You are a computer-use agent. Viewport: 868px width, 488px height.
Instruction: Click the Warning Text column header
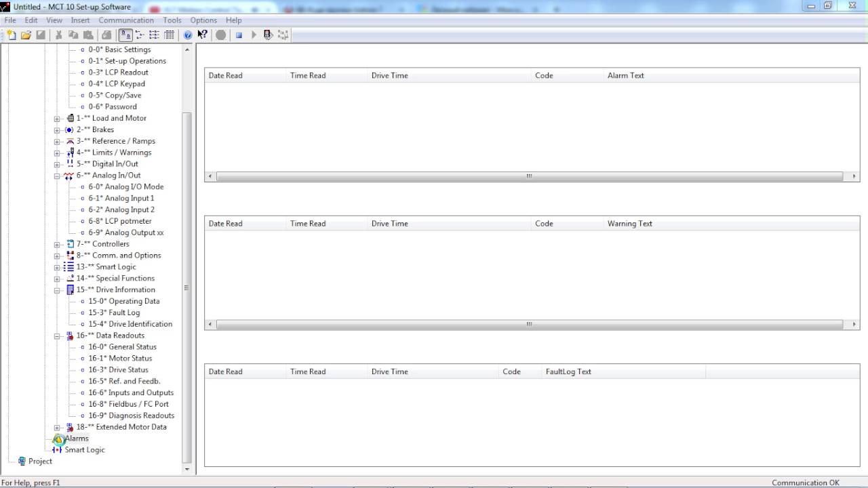[x=629, y=224]
